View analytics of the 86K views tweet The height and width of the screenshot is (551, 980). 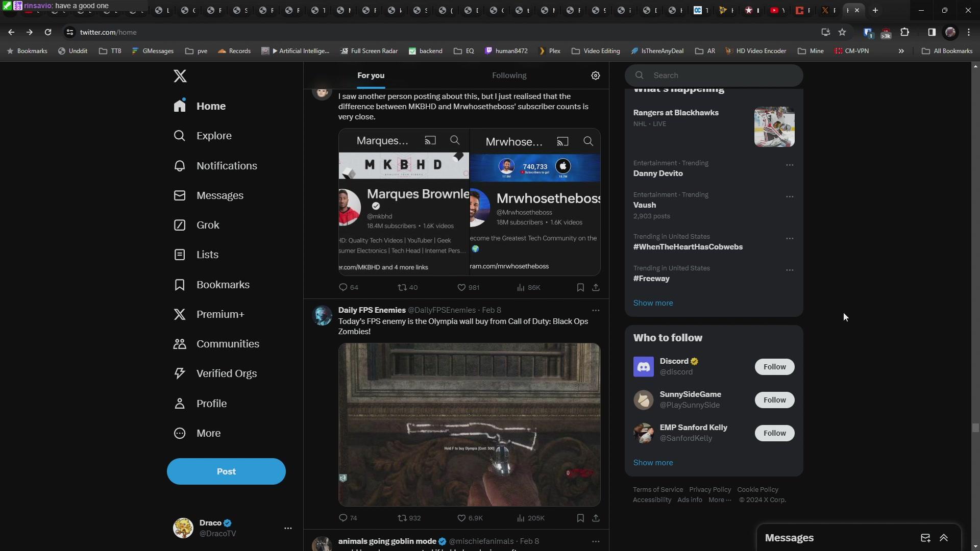click(x=529, y=288)
